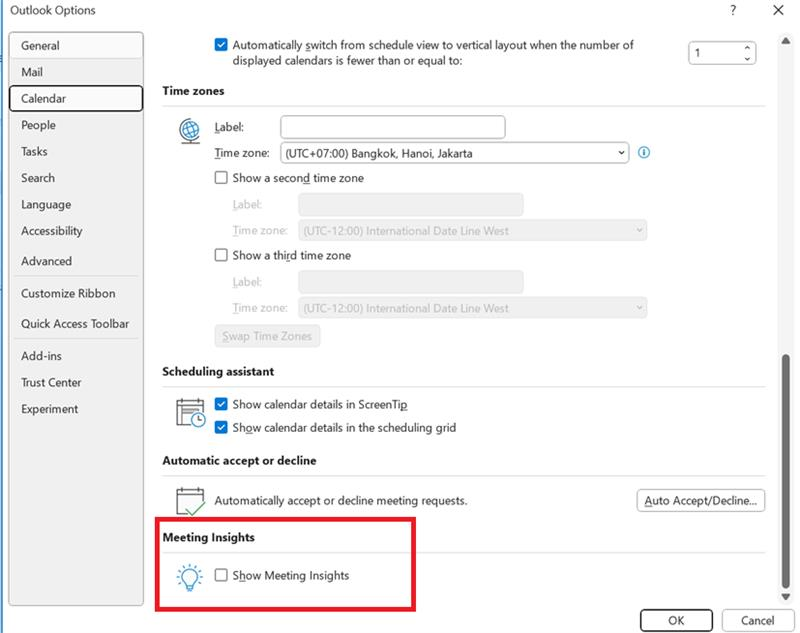Close the Outlook Options dialog
Viewport: 800px width, 633px height.
pos(778,10)
